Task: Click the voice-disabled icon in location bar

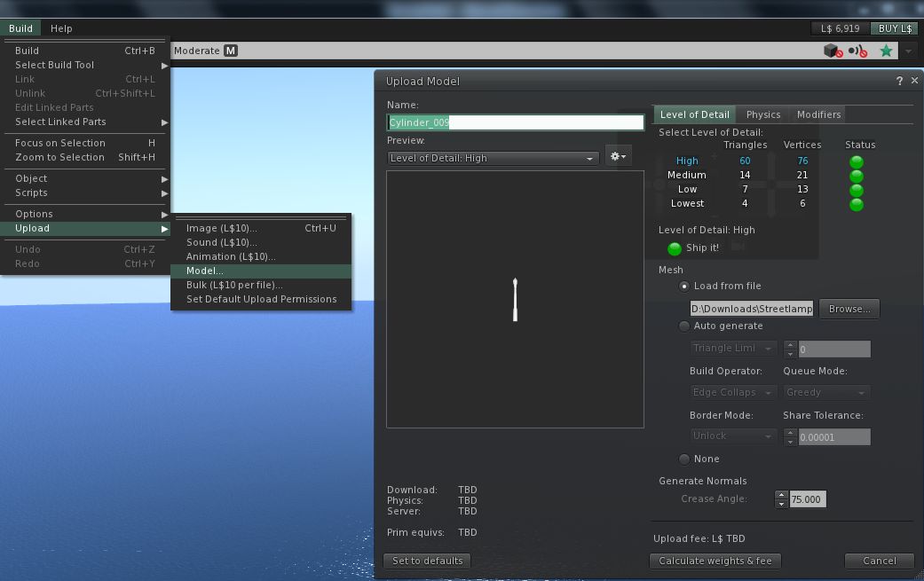Action: coord(857,51)
